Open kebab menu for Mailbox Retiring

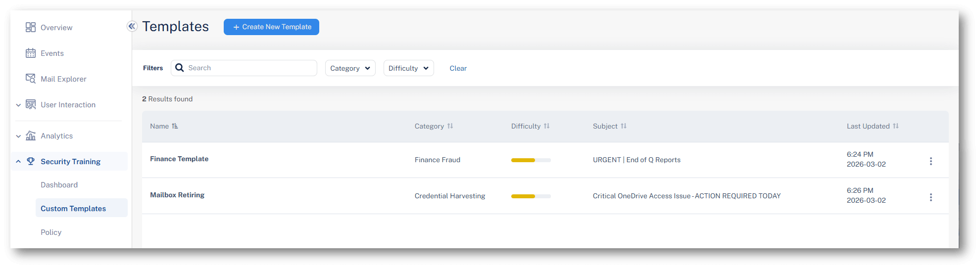931,197
